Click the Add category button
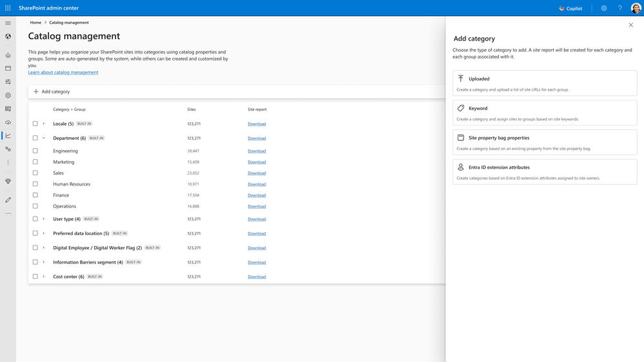Image resolution: width=644 pixels, height=362 pixels. pyautogui.click(x=52, y=91)
